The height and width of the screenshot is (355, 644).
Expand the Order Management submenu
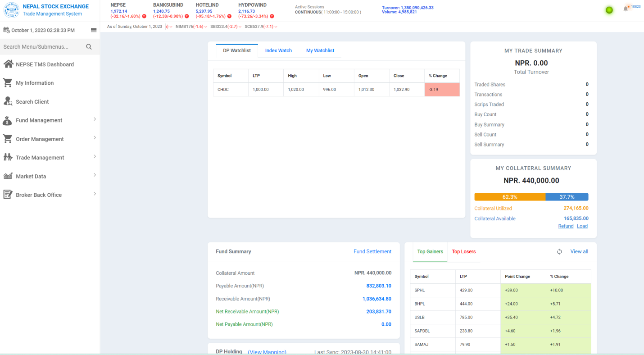point(95,137)
